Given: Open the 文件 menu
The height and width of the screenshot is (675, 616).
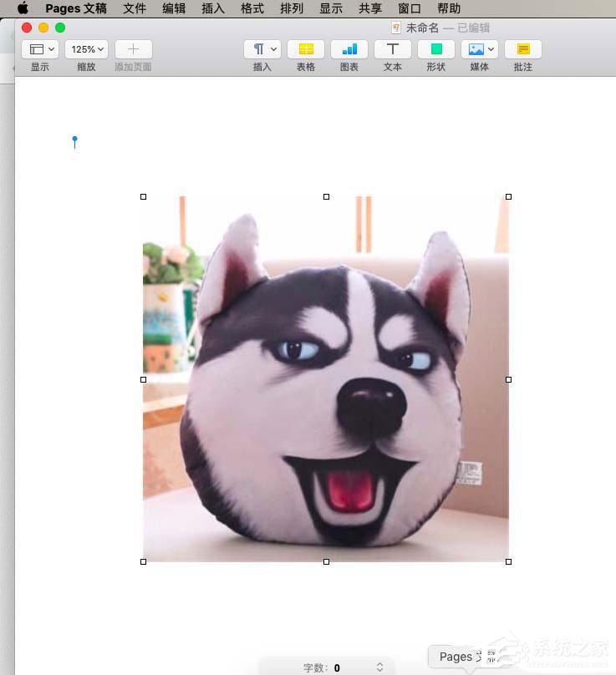Looking at the screenshot, I should pos(134,8).
